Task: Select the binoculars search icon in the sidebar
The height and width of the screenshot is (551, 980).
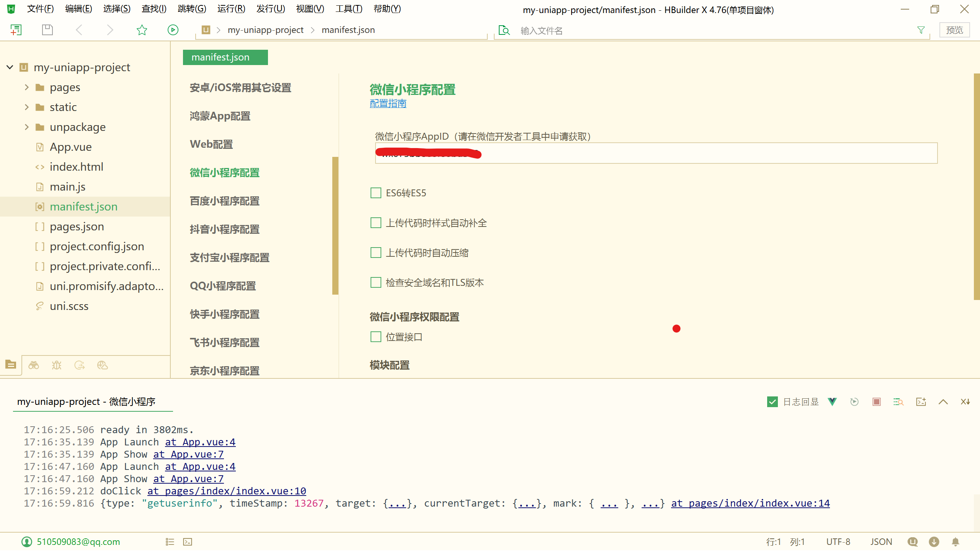Action: pos(34,365)
